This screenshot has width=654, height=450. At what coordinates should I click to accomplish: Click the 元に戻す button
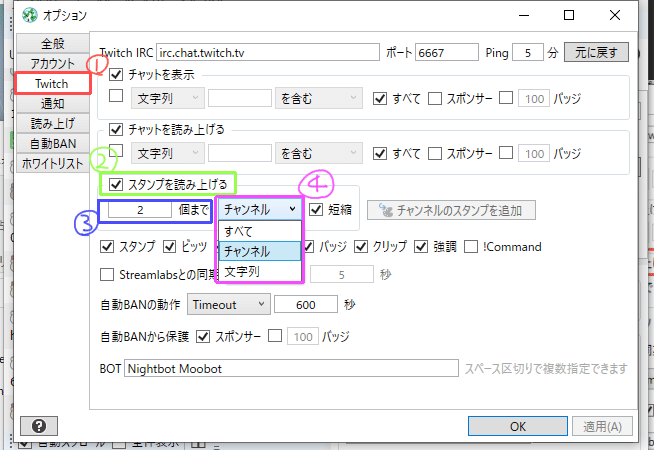coord(596,53)
